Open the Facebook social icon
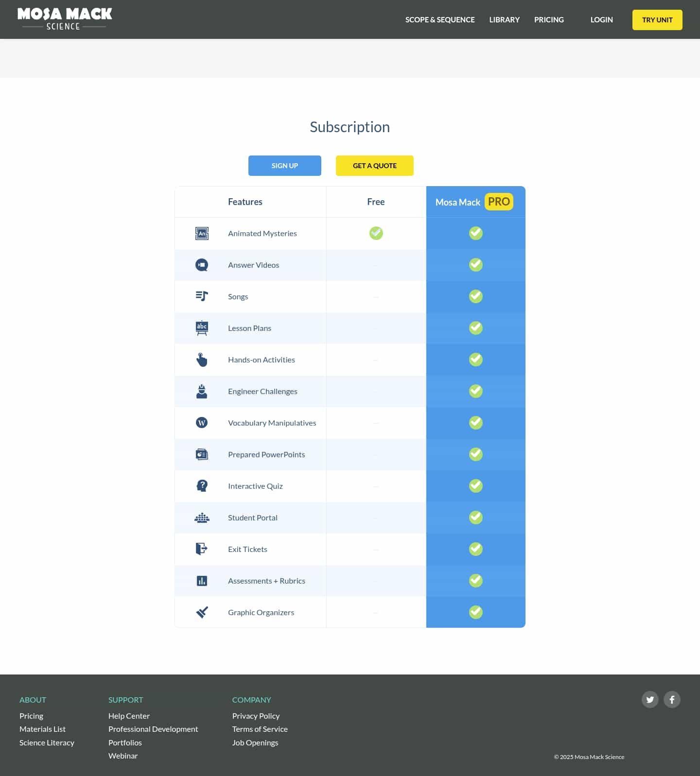Image resolution: width=700 pixels, height=776 pixels. tap(672, 700)
